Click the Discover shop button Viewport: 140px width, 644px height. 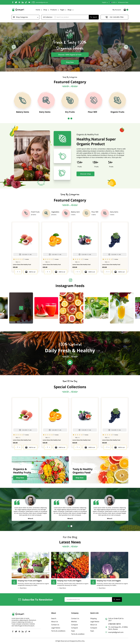pos(85,174)
